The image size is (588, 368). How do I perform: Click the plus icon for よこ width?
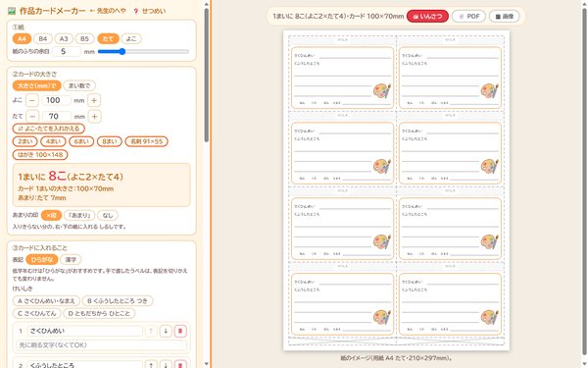(94, 100)
